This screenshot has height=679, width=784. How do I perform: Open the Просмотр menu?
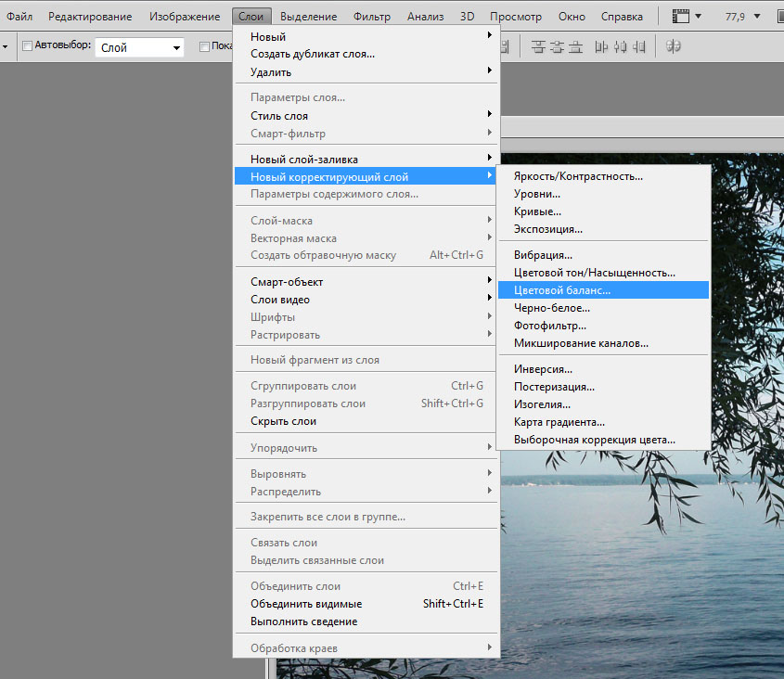coord(516,17)
